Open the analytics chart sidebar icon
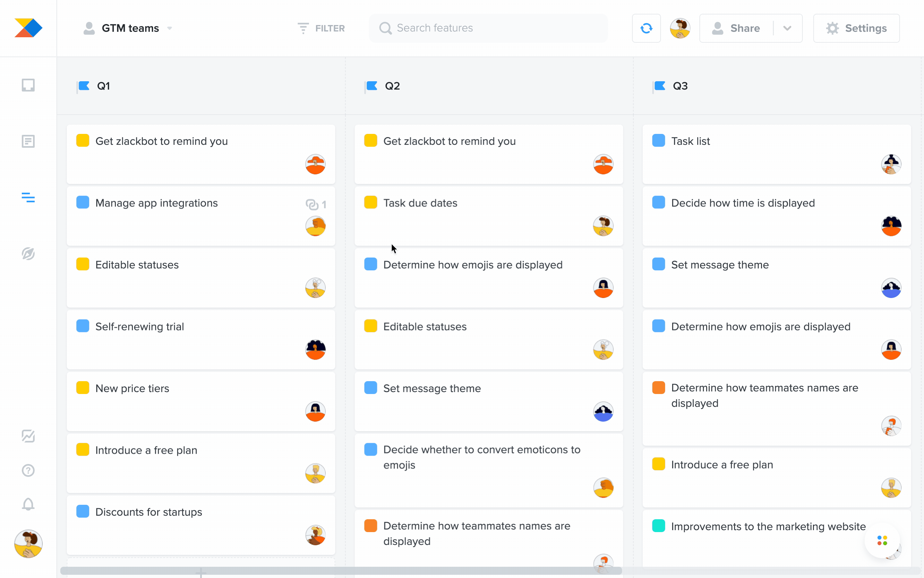This screenshot has width=924, height=578. [28, 436]
